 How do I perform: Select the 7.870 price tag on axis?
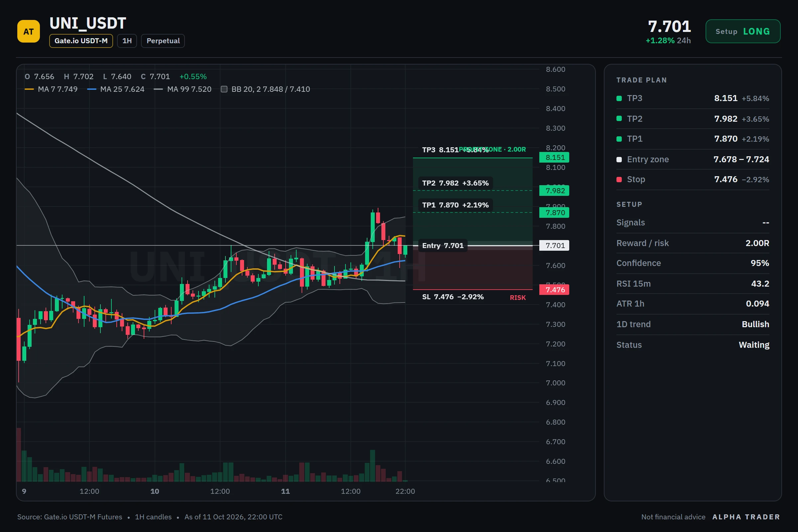[x=554, y=213]
